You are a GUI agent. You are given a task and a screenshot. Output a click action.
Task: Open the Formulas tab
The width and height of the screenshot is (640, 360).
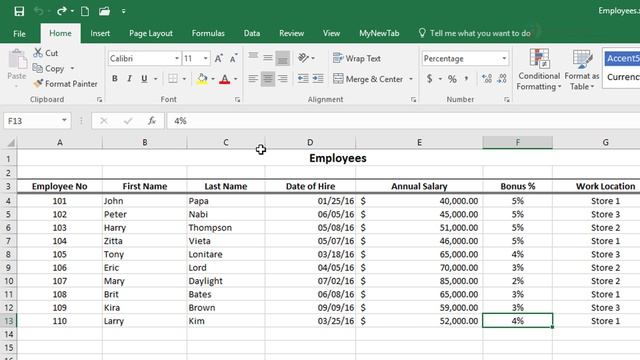[x=208, y=33]
